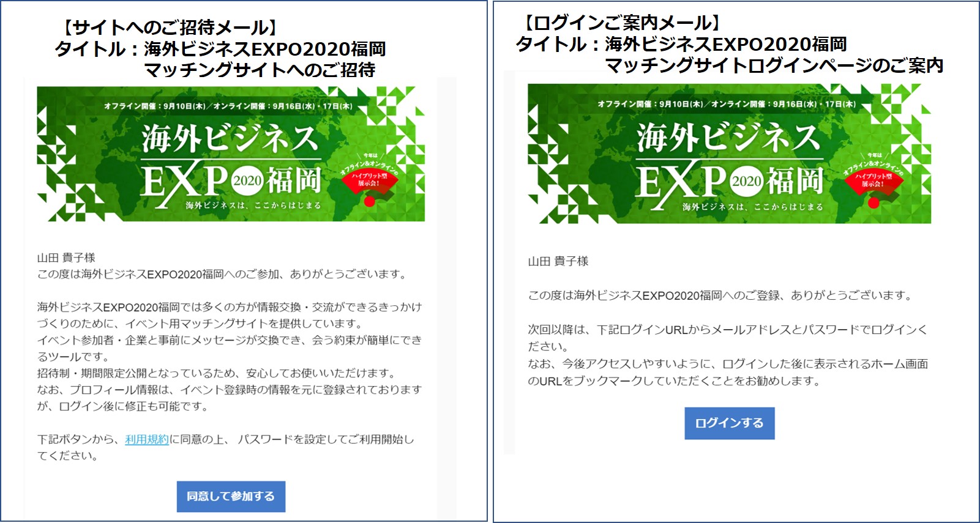Select the サイトへのご招待メール heading
980x523 pixels.
pyautogui.click(x=170, y=27)
